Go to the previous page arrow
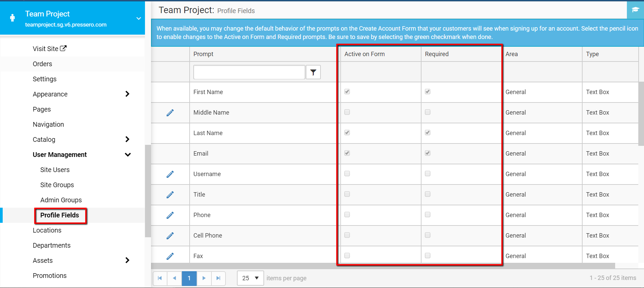Image resolution: width=644 pixels, height=288 pixels. [x=175, y=278]
